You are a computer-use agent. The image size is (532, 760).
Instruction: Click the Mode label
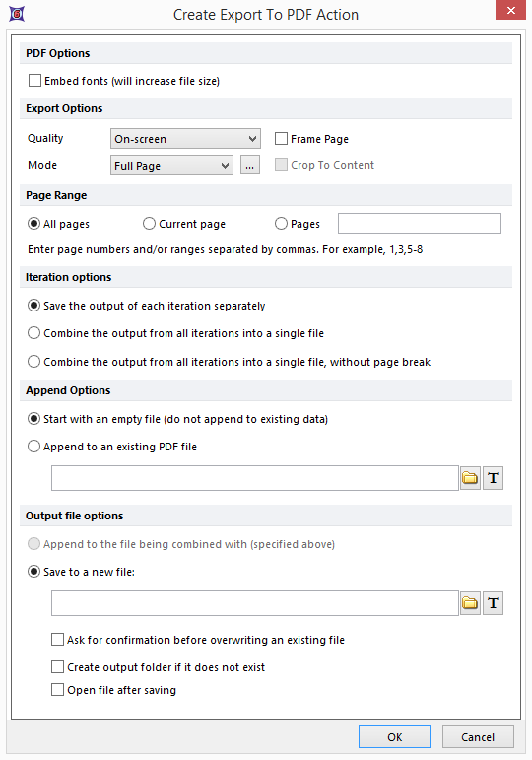(x=42, y=165)
